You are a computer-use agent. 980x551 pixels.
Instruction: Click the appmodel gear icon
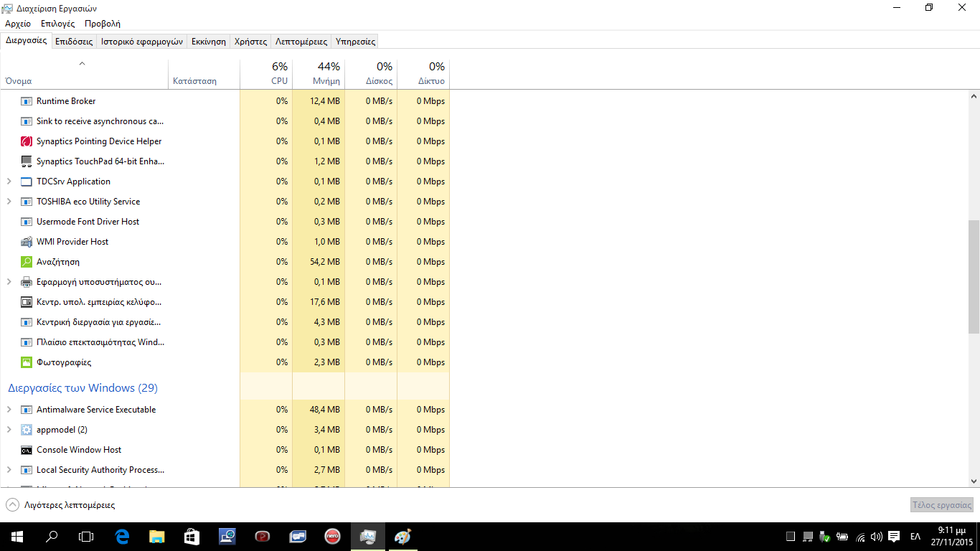(27, 430)
